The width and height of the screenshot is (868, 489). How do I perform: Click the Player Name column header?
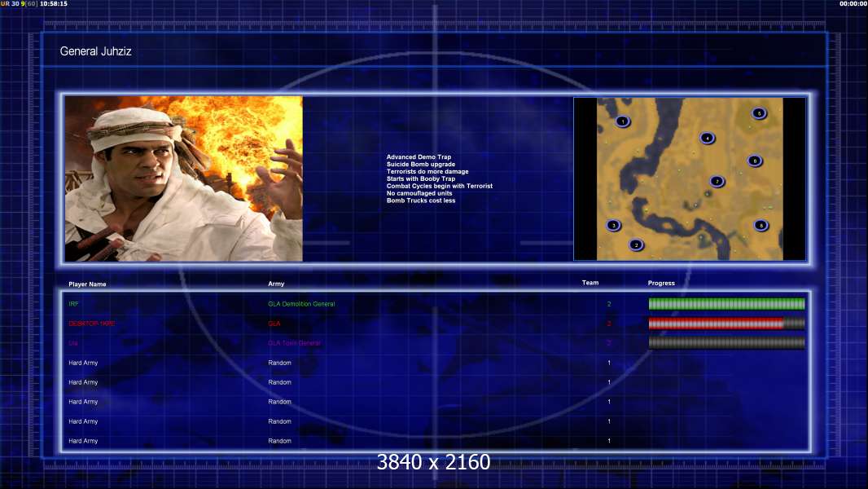coord(87,284)
